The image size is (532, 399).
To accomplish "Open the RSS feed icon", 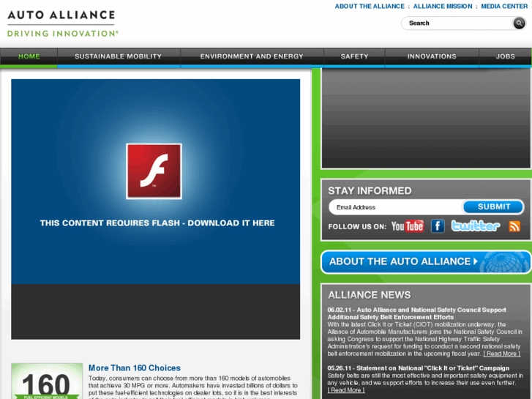I will tap(514, 226).
